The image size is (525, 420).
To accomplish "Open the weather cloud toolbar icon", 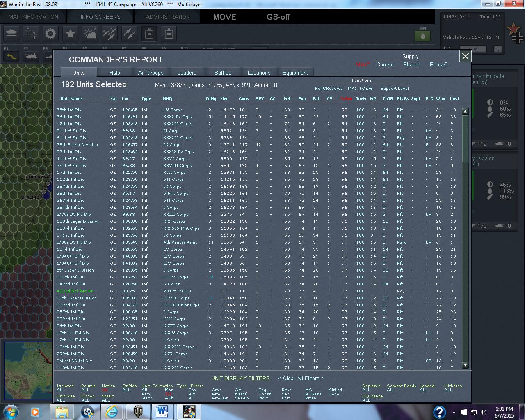I will click(90, 34).
